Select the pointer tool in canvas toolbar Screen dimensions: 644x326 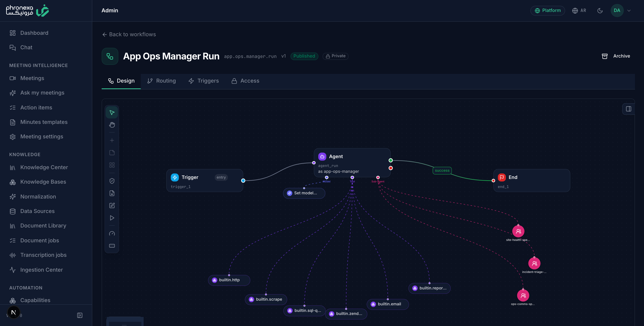point(112,112)
